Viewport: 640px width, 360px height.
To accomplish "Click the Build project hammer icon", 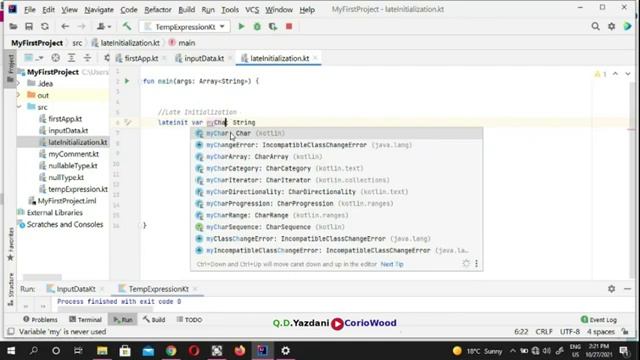I will pyautogui.click(x=127, y=27).
